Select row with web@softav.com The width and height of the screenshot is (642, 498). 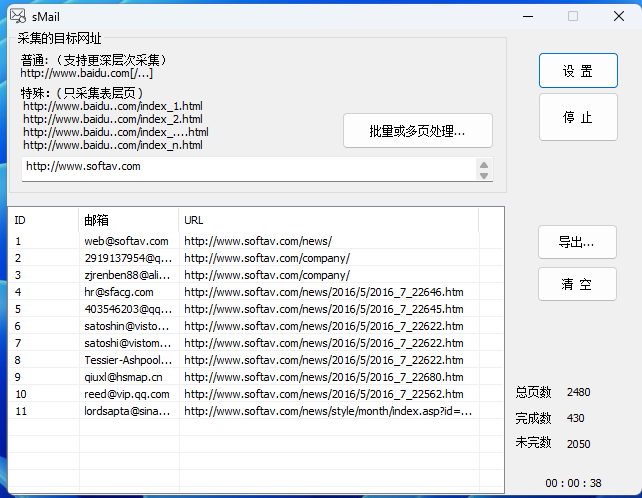[x=127, y=241]
